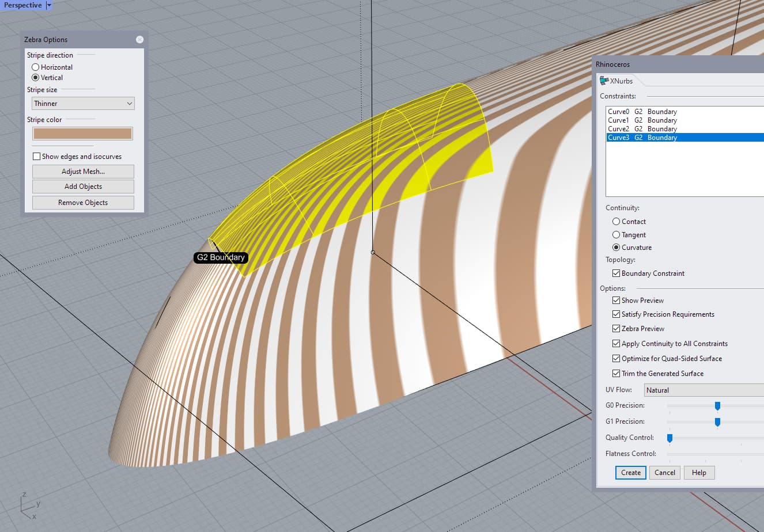Open the UV Flow dropdown
Screen dimensions: 764x532
tap(704, 390)
